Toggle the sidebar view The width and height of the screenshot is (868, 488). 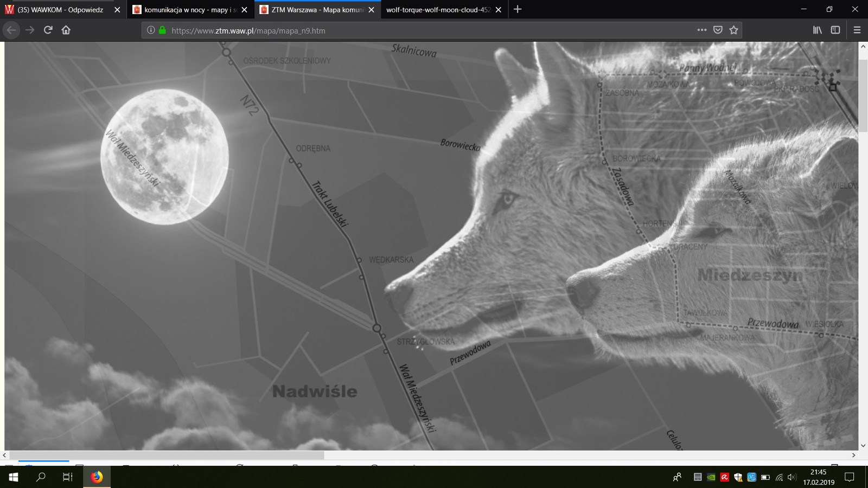click(x=835, y=30)
